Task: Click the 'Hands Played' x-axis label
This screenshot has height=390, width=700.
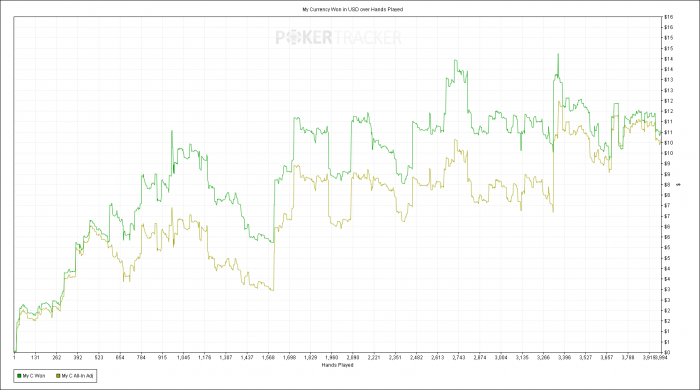Action: click(x=337, y=365)
